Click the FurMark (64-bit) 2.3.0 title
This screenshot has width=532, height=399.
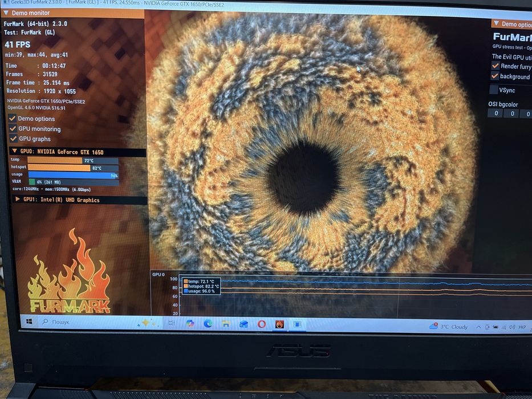(x=35, y=24)
